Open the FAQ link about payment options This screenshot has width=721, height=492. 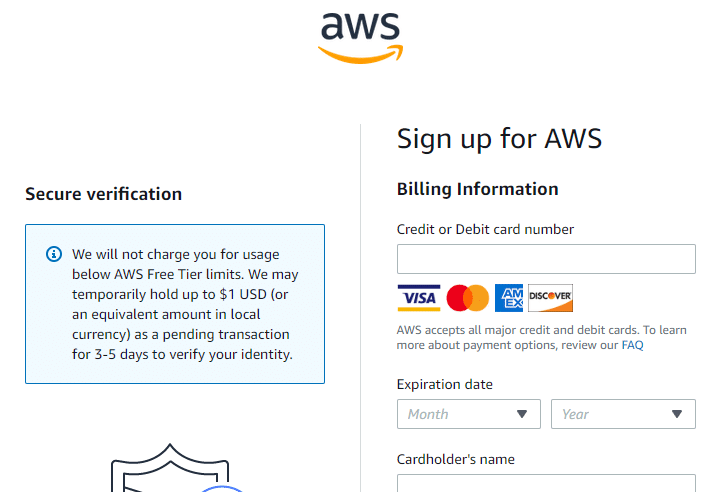pyautogui.click(x=632, y=346)
